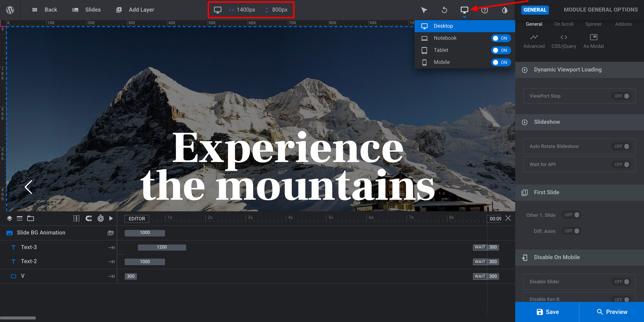Turn off the Mobile device toggle
The width and height of the screenshot is (644, 322).
pos(501,62)
